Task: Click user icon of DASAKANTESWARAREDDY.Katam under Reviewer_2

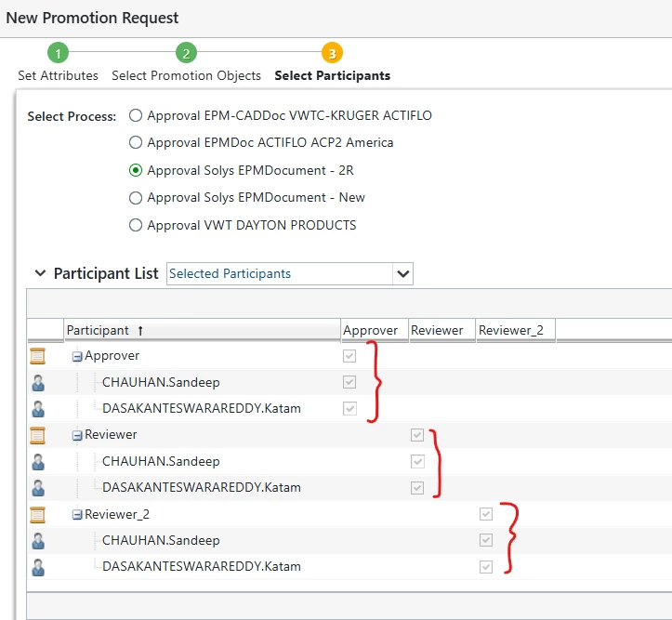Action: (38, 568)
